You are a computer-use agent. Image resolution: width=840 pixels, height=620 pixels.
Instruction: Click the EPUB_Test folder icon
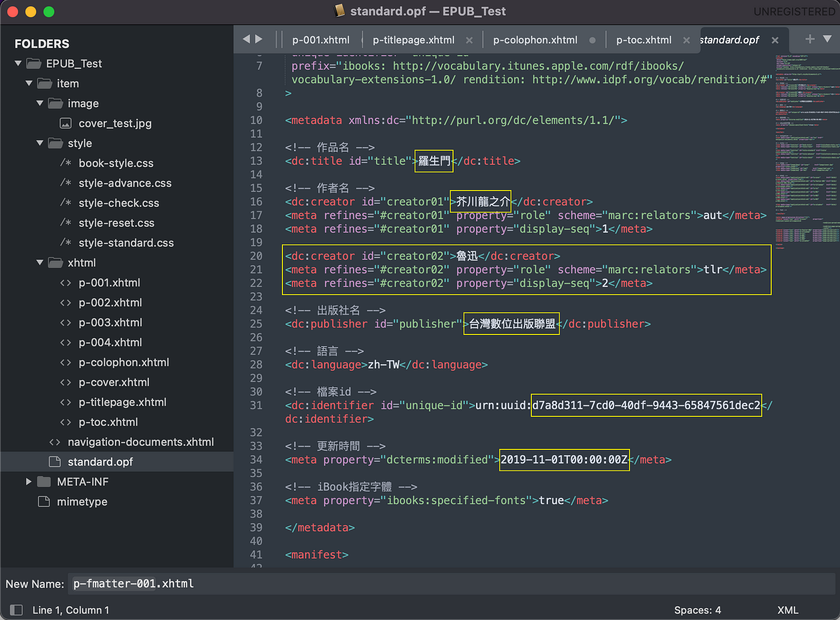pyautogui.click(x=34, y=64)
